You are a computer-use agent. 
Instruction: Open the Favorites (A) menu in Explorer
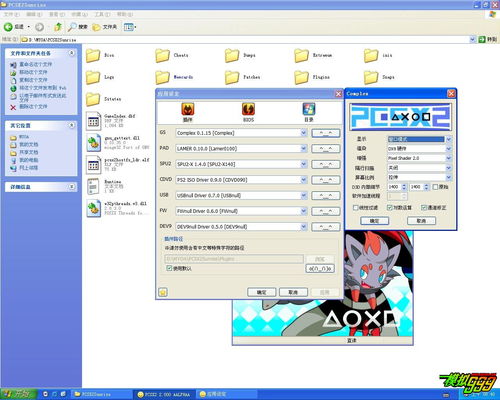pyautogui.click(x=79, y=14)
